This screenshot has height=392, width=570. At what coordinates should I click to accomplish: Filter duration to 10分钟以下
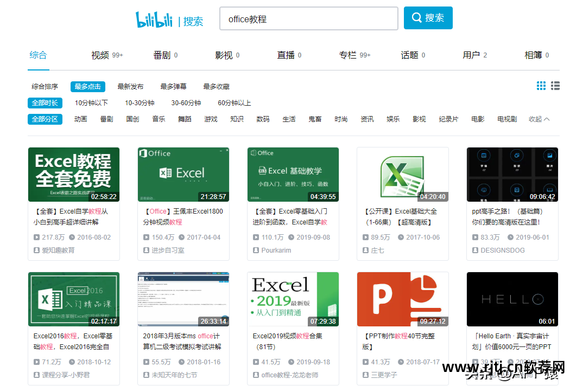(91, 102)
